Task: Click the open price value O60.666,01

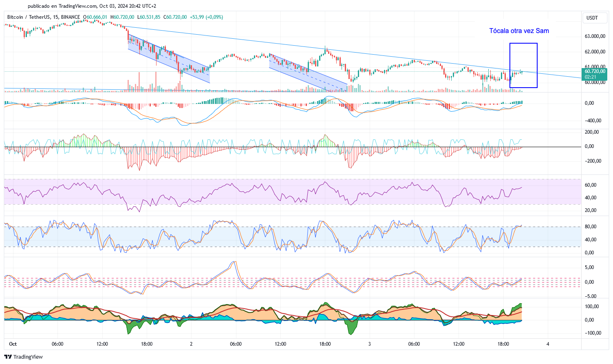Action: tap(95, 17)
